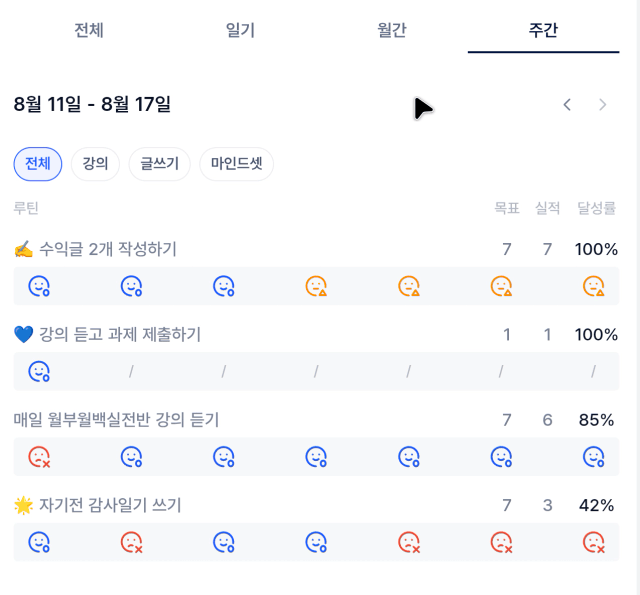Viewport: 640px width, 595px height.
Task: Click first orange warning face under 수익글 routine
Action: [x=316, y=287]
